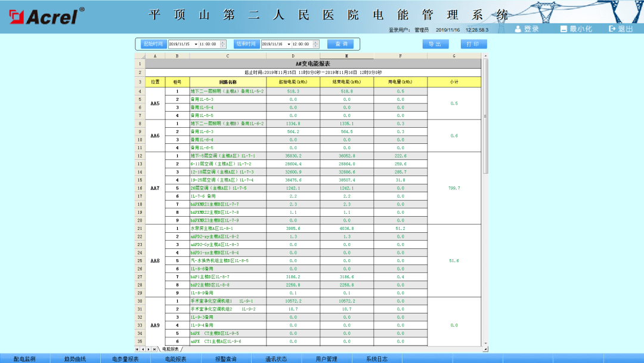644x363 pixels.
Task: Select the 电能报表 sheet tab
Action: click(171, 349)
